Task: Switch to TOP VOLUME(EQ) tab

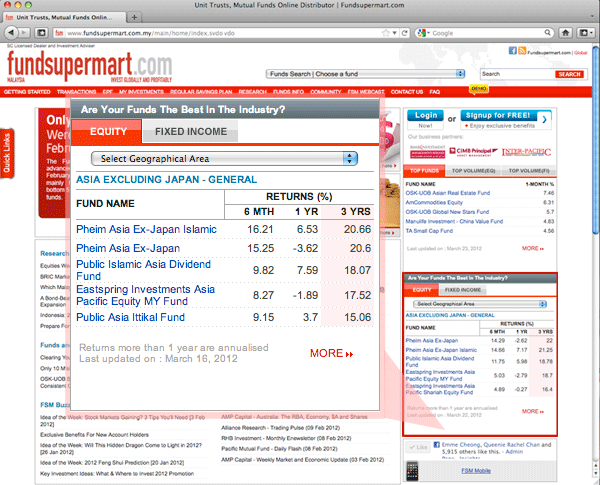Action: point(473,171)
